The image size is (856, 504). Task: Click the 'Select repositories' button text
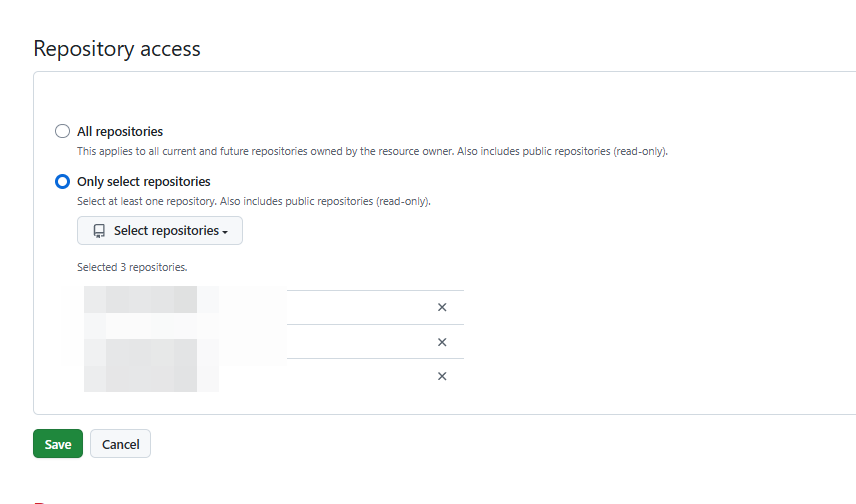(x=166, y=231)
